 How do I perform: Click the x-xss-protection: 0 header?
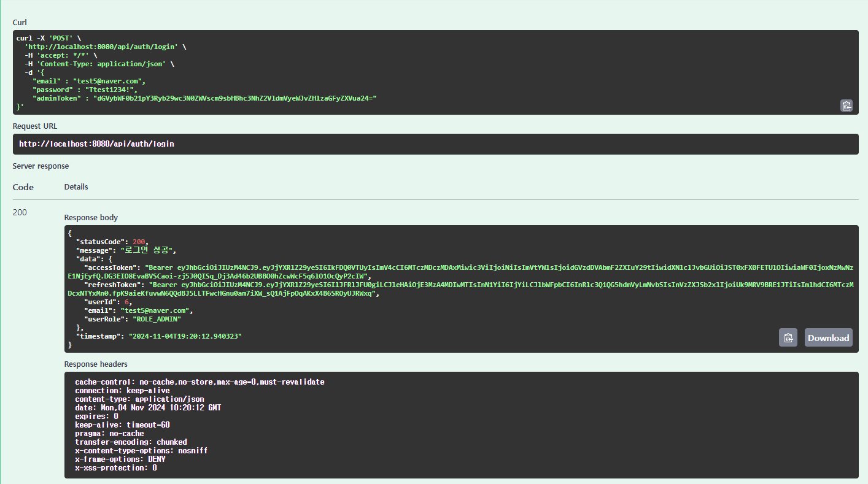tap(115, 467)
